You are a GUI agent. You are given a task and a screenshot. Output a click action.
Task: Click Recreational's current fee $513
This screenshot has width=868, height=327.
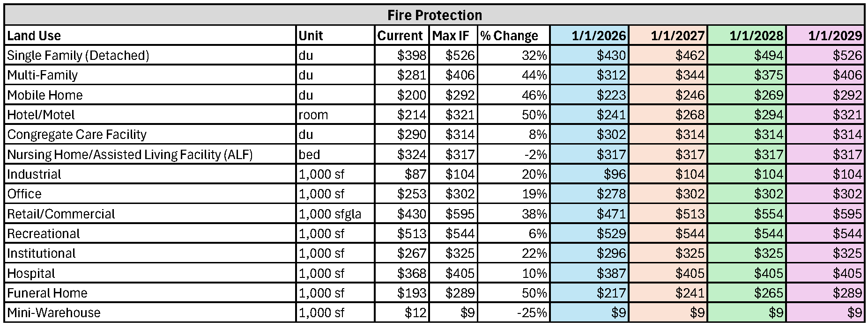click(412, 233)
